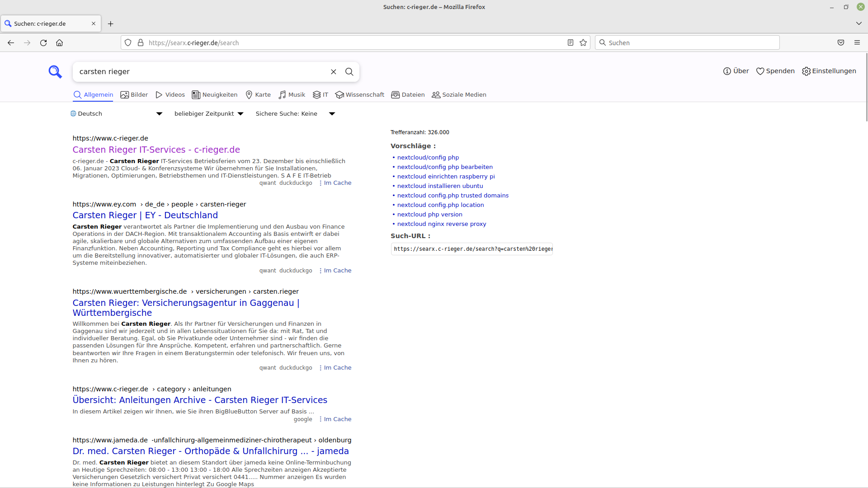
Task: Open the Pocket save icon
Action: point(841,42)
